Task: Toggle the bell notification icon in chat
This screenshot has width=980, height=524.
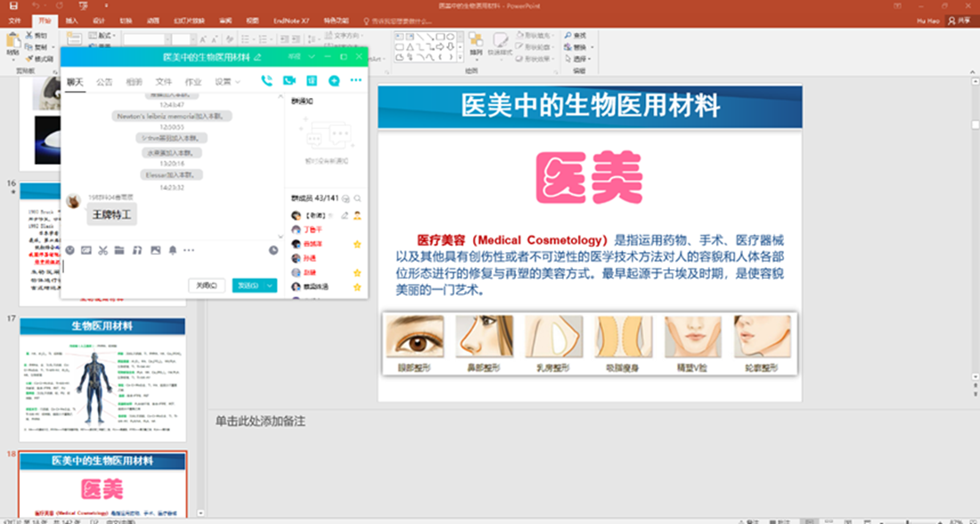Action: point(172,250)
